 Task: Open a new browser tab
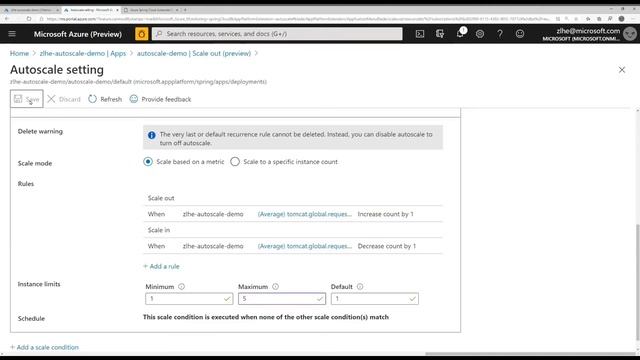[185, 9]
